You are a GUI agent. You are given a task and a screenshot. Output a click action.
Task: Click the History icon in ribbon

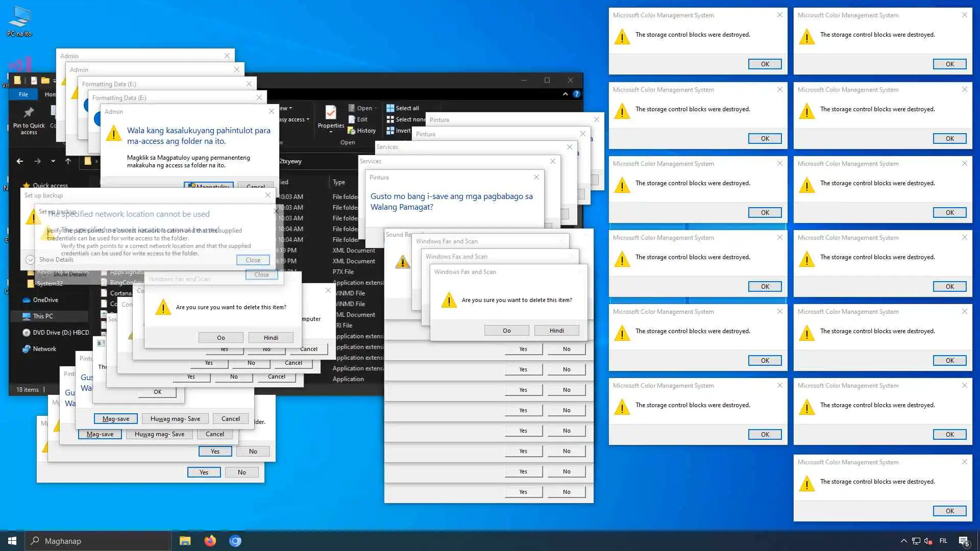(352, 131)
